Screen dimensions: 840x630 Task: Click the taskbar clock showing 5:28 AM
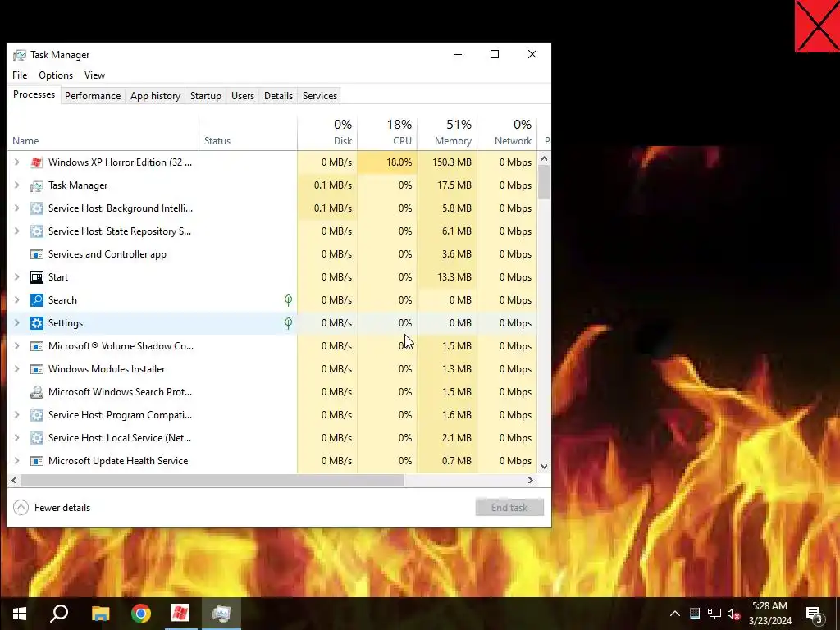click(x=769, y=614)
